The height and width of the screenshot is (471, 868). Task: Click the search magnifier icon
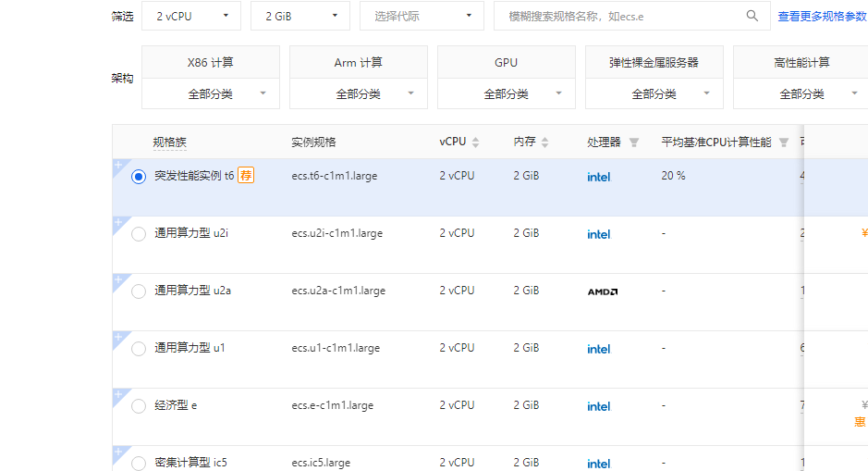pyautogui.click(x=752, y=16)
